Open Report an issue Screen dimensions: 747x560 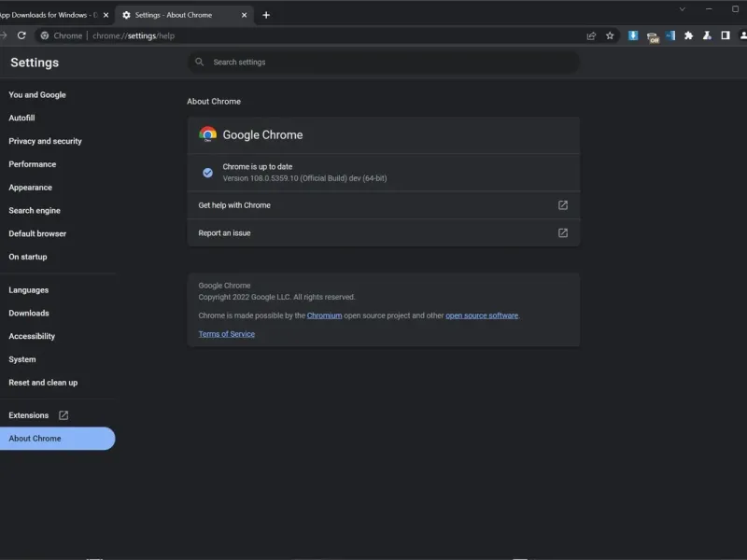coord(384,232)
